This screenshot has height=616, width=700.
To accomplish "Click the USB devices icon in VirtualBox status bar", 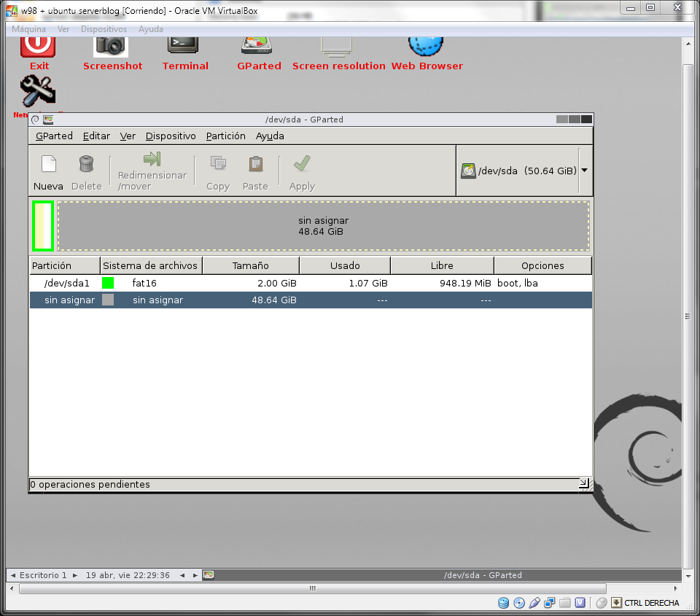I will 534,603.
